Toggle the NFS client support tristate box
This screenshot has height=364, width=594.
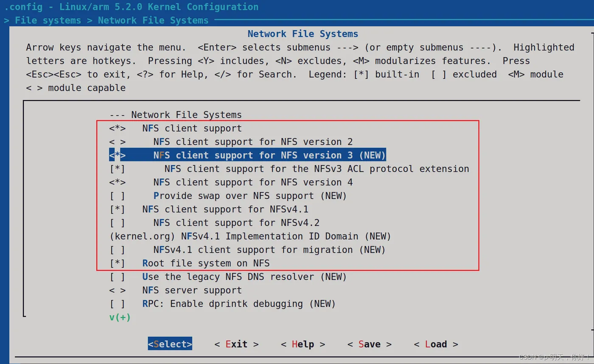click(x=118, y=128)
